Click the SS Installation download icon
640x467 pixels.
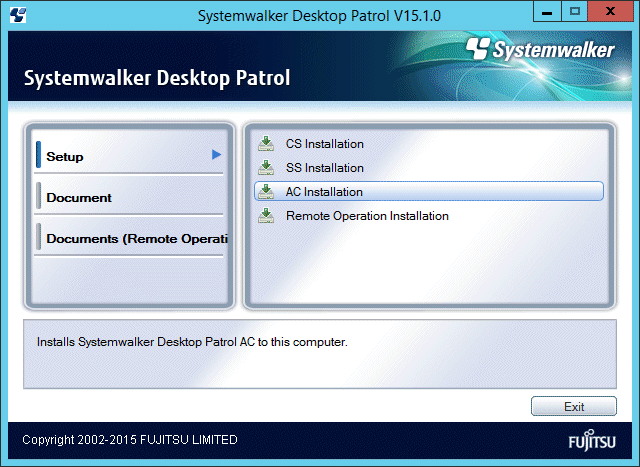(x=266, y=168)
